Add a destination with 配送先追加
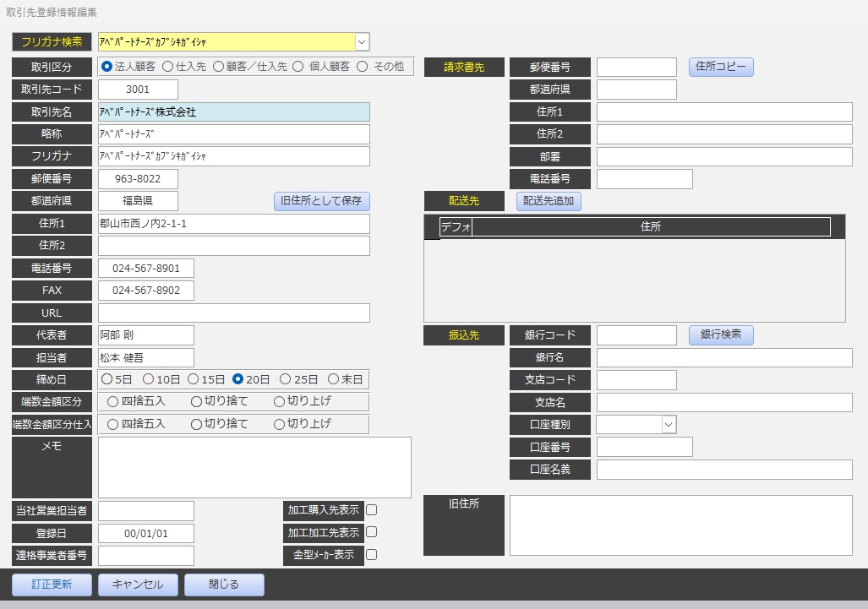This screenshot has height=609, width=868. 549,201
